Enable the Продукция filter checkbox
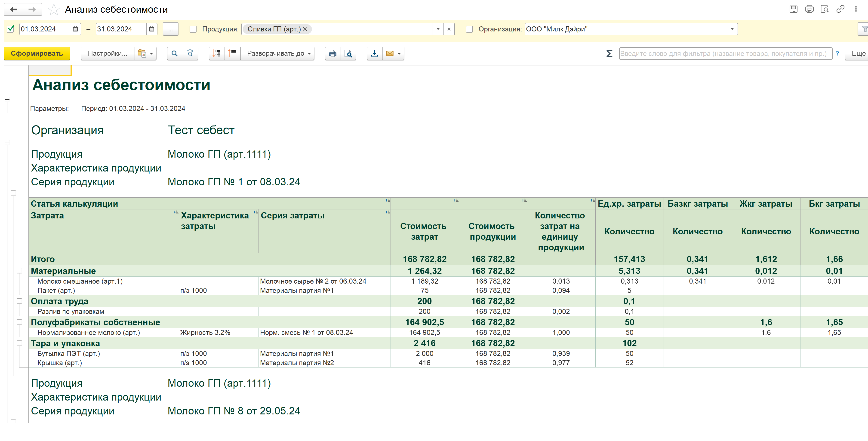The image size is (868, 441). click(193, 29)
